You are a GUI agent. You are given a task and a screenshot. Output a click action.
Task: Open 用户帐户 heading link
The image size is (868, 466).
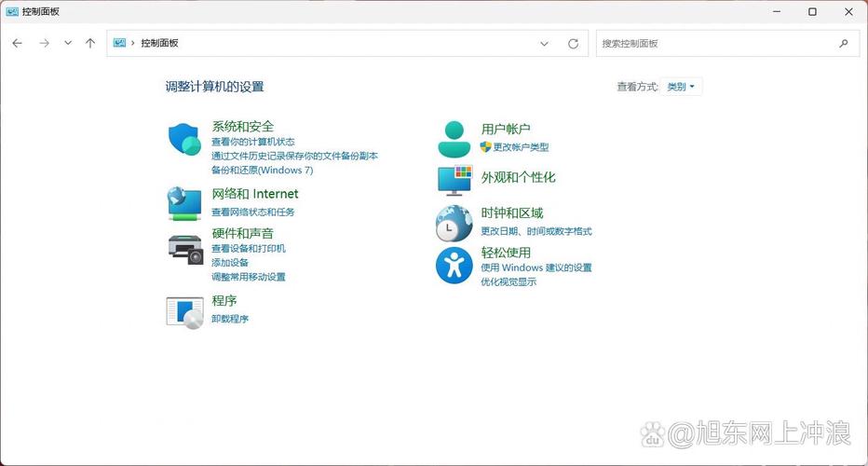coord(506,130)
